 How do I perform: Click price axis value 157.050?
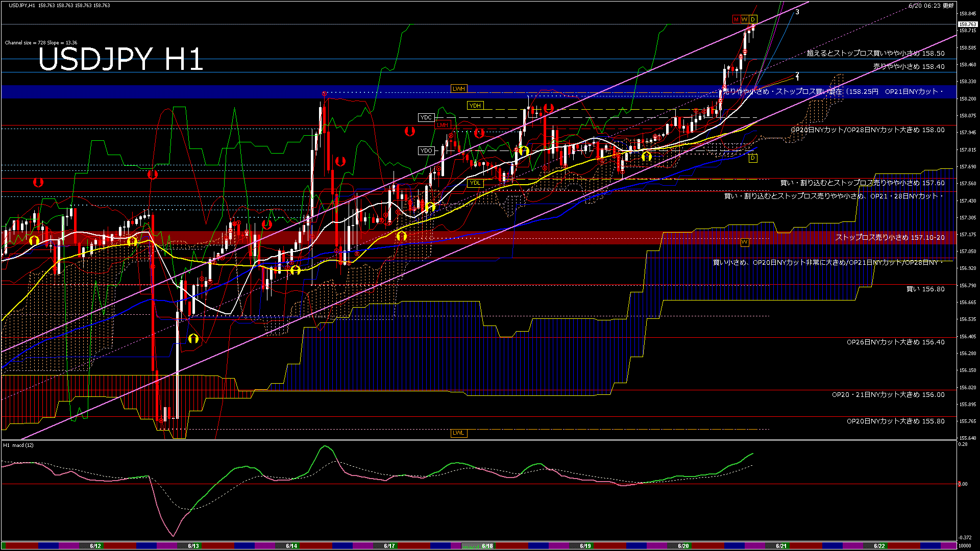click(x=968, y=252)
